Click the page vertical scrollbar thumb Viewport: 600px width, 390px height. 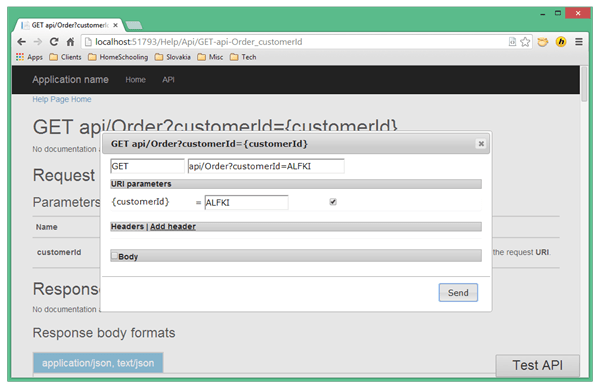click(584, 84)
